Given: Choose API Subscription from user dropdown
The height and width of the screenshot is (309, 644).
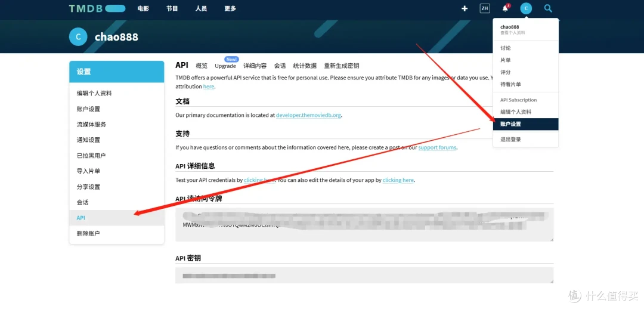Looking at the screenshot, I should [526, 100].
